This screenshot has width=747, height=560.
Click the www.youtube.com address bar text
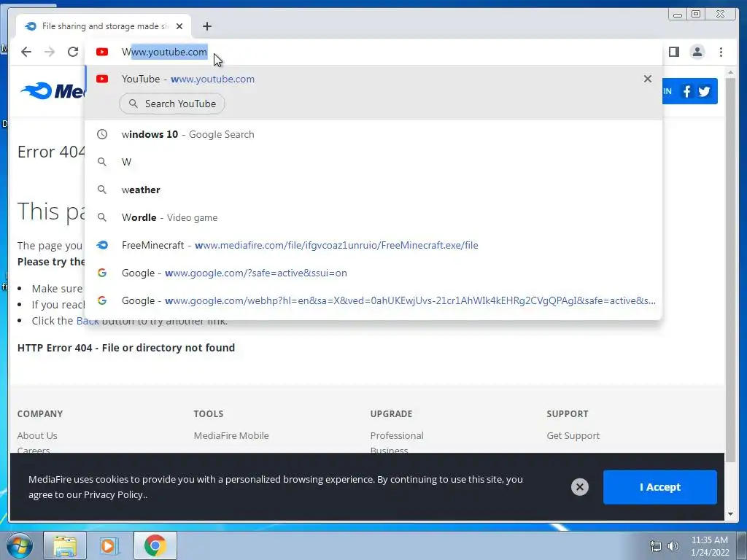164,52
